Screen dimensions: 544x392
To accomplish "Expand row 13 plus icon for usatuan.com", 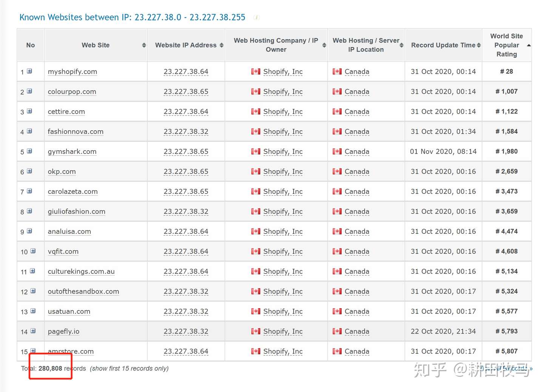I will coord(33,311).
